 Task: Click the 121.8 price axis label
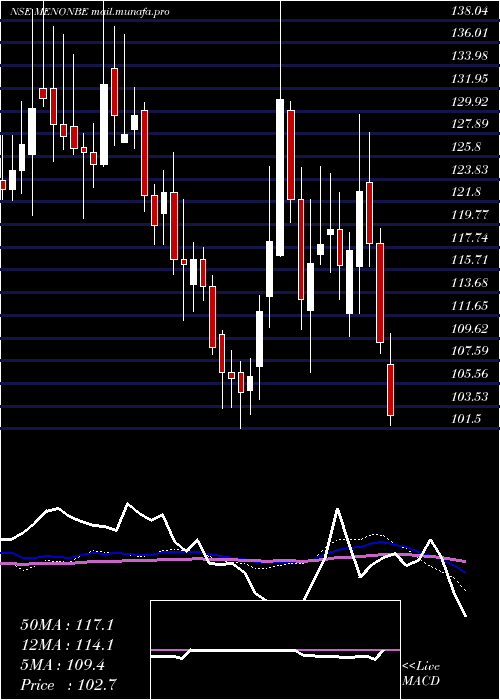(x=466, y=192)
